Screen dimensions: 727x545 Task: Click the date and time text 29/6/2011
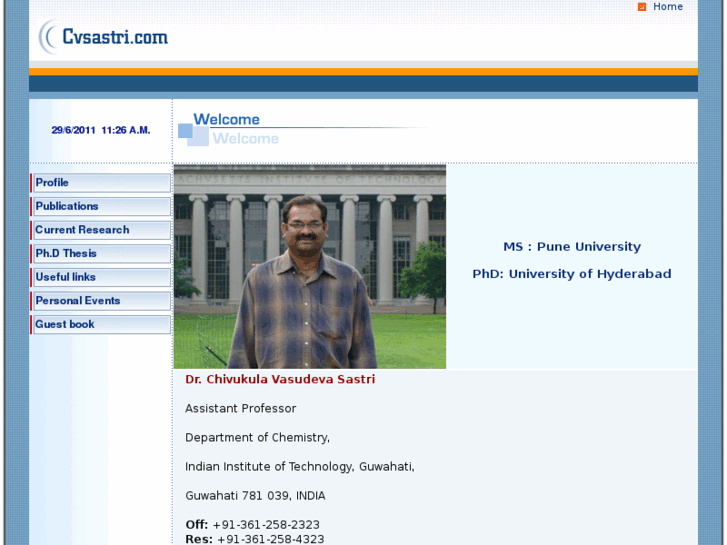(x=101, y=130)
